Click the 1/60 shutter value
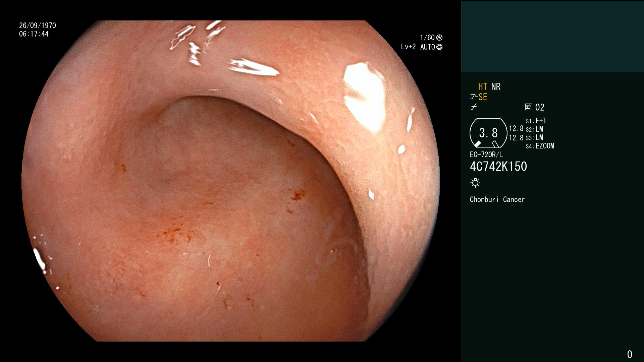The height and width of the screenshot is (362, 644). (x=427, y=38)
